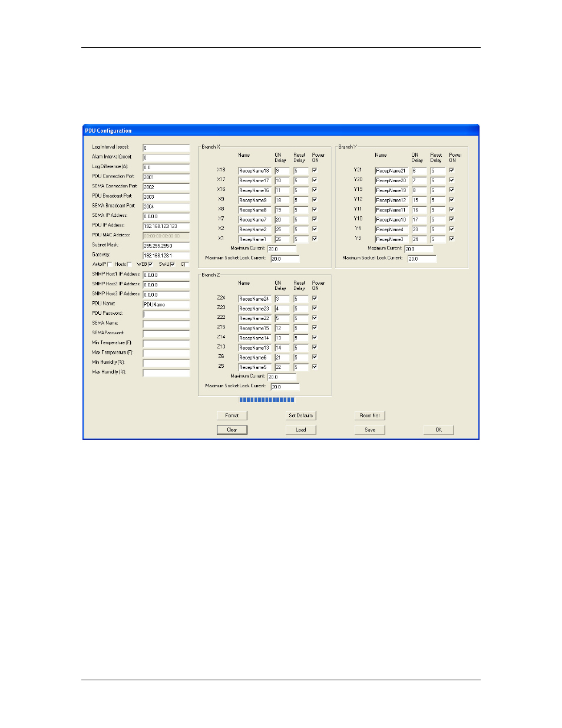Focus the Alarm Interval (secs) field
This screenshot has width=562, height=728.
pos(166,157)
